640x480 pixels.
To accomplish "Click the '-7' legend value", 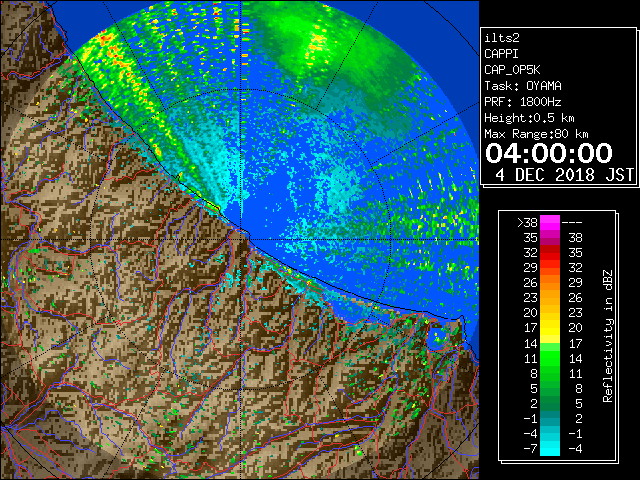I will [x=530, y=449].
